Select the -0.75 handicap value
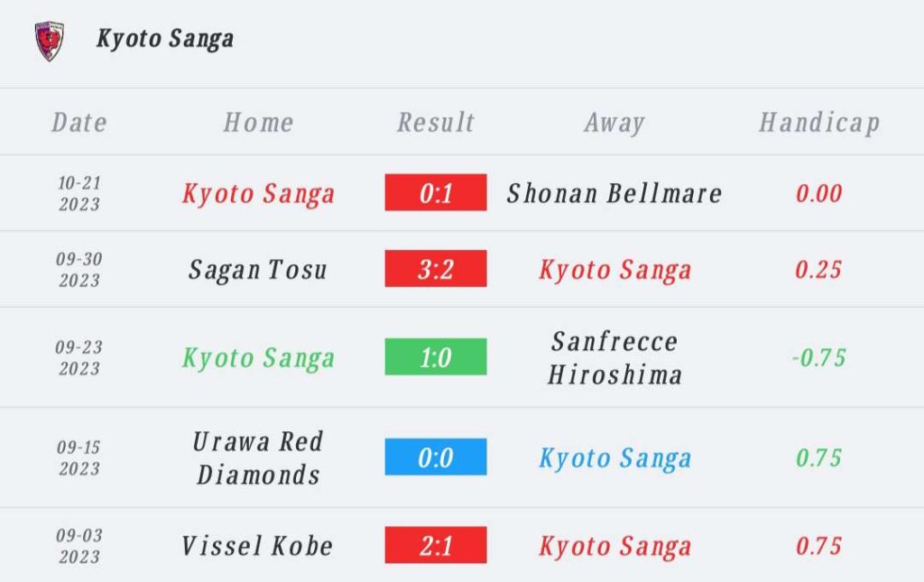This screenshot has width=924, height=582. (x=819, y=357)
